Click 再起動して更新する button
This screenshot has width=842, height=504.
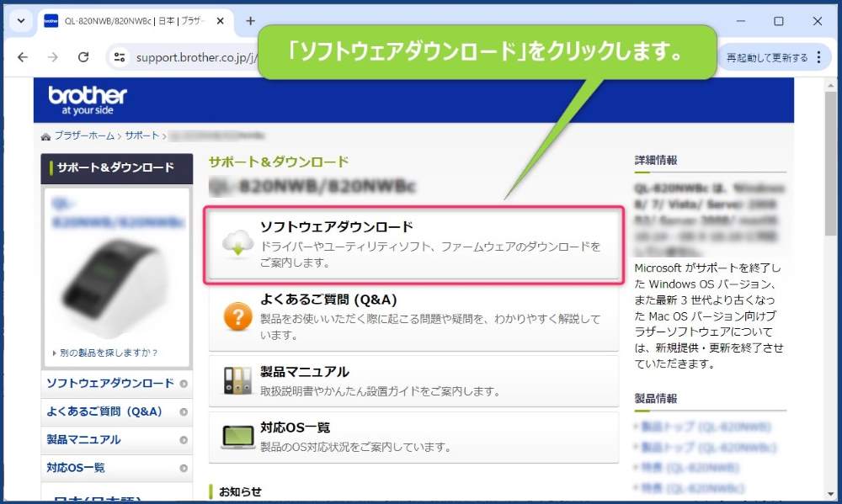[x=767, y=57]
